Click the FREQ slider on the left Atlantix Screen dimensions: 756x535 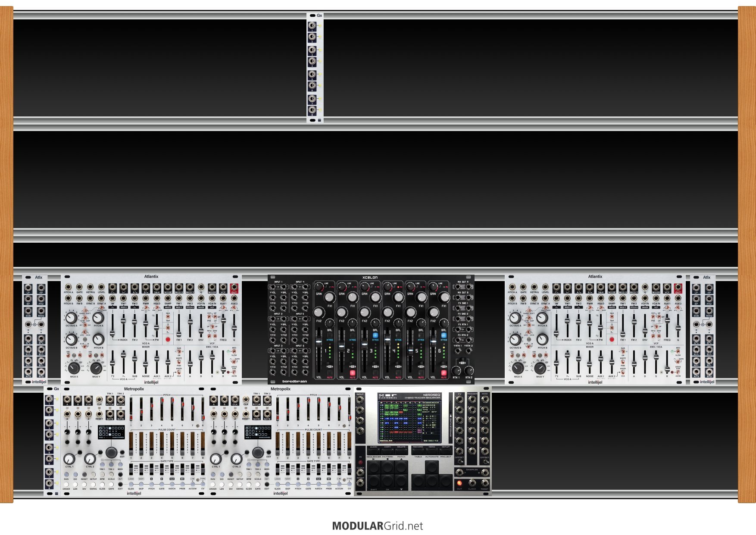[223, 325]
